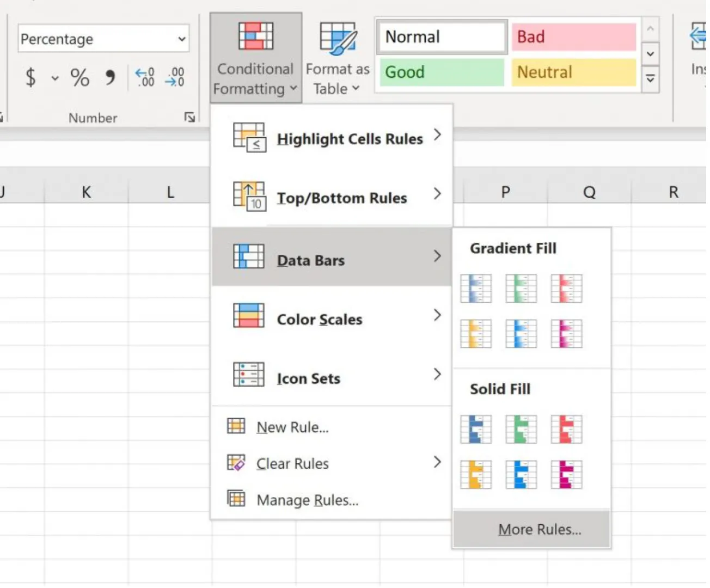Select red gradient fill data bar
The image size is (710, 588).
[x=566, y=289]
